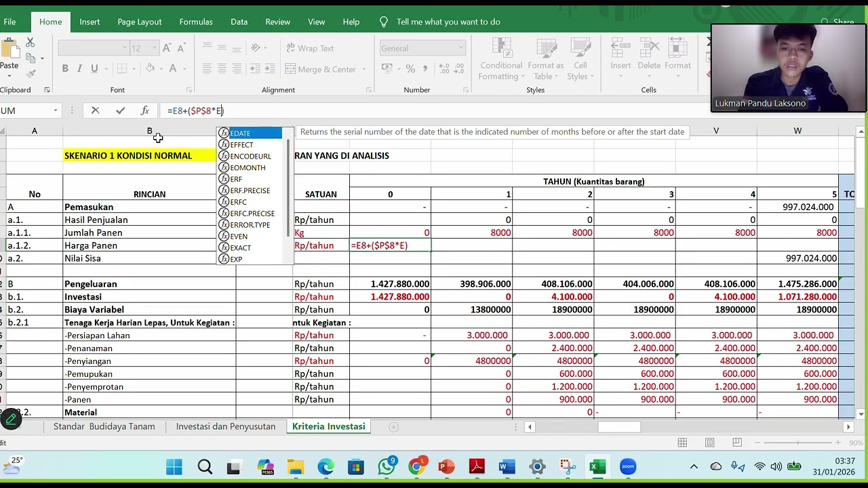Open Zoom app from the taskbar
The image size is (868, 488).
628,466
